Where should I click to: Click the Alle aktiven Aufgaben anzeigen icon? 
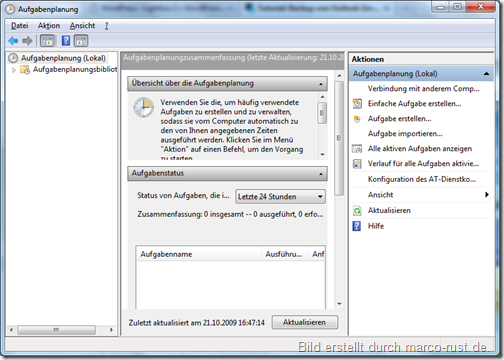357,149
